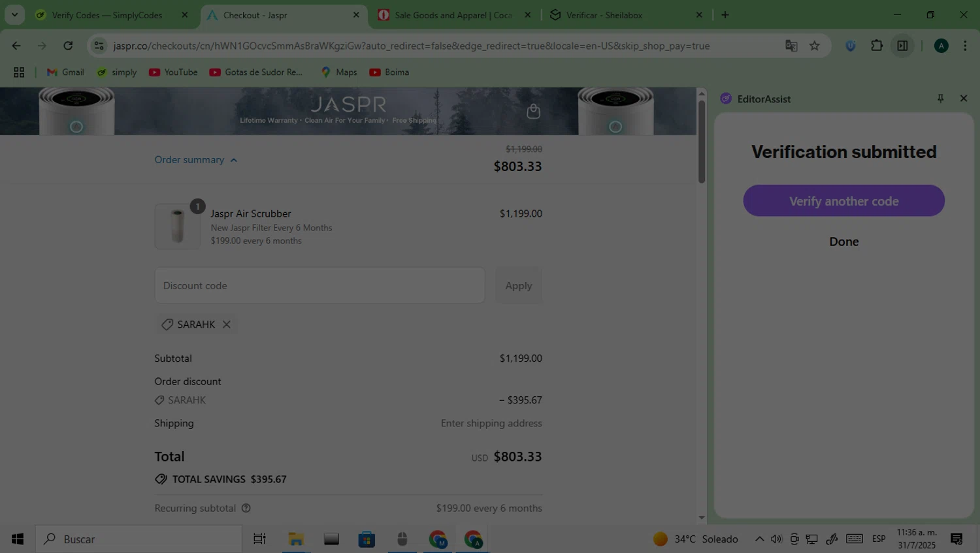Switch to Verificar - Sheilabox tab
This screenshot has height=553, width=980.
point(604,15)
